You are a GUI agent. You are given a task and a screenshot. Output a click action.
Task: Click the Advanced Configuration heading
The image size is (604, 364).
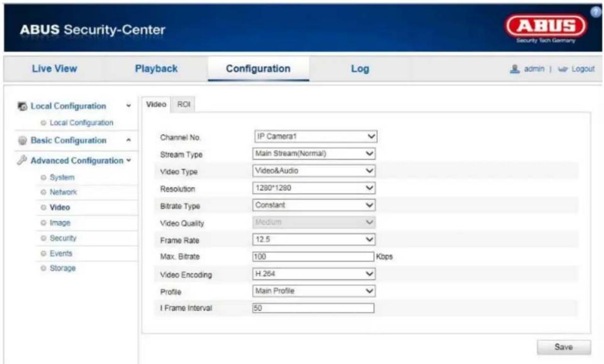pos(77,161)
